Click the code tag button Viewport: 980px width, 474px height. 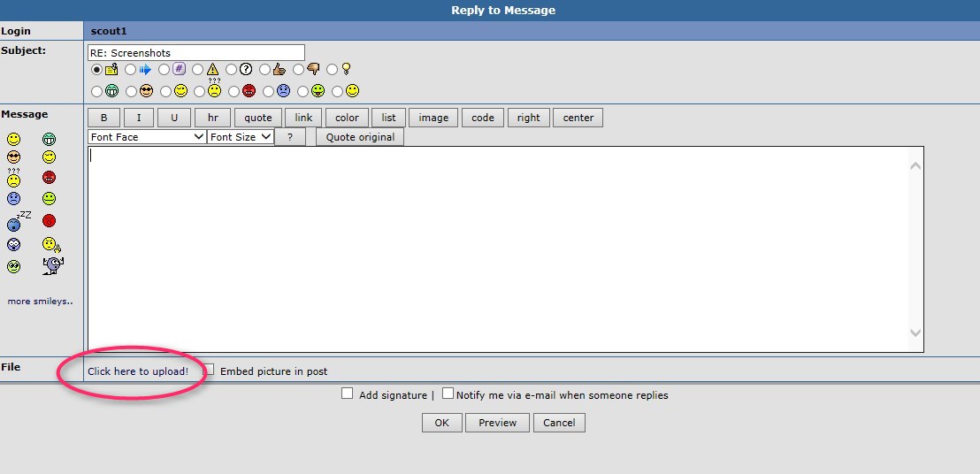click(x=483, y=118)
